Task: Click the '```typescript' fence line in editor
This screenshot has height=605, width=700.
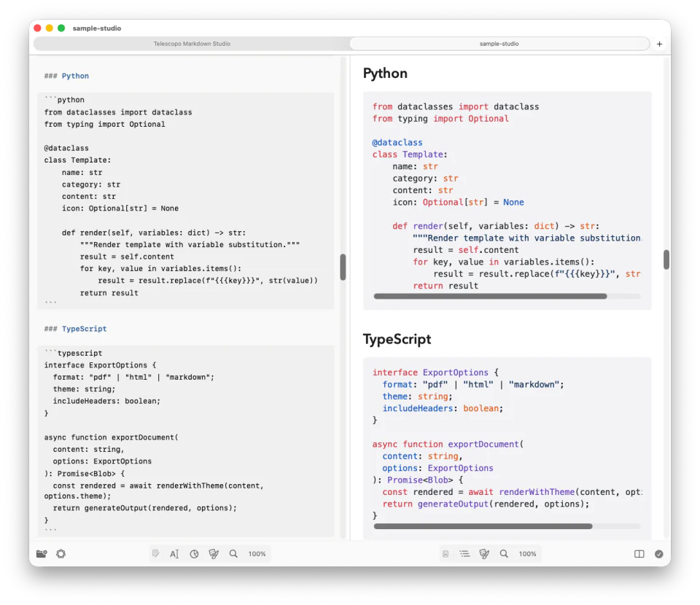Action: [x=73, y=353]
